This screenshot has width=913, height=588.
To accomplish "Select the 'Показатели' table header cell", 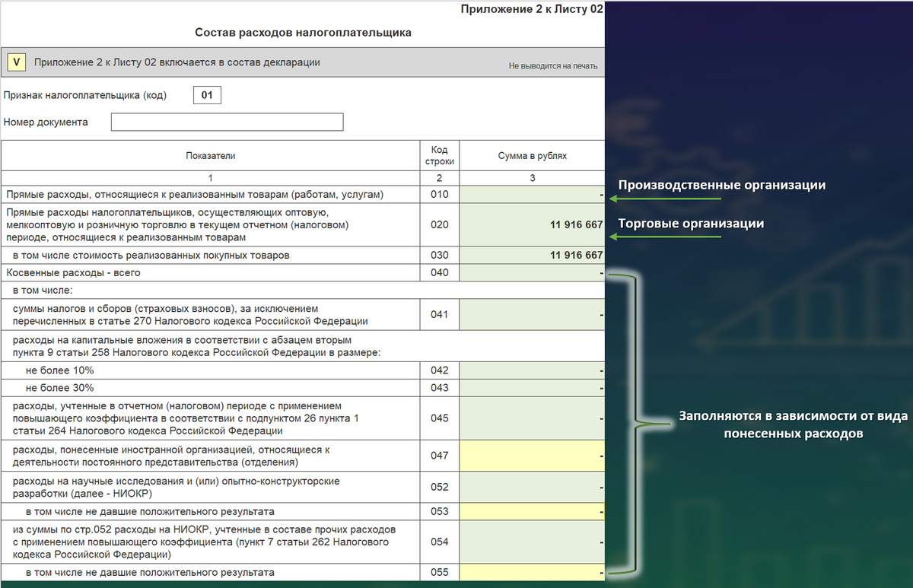I will click(x=209, y=155).
